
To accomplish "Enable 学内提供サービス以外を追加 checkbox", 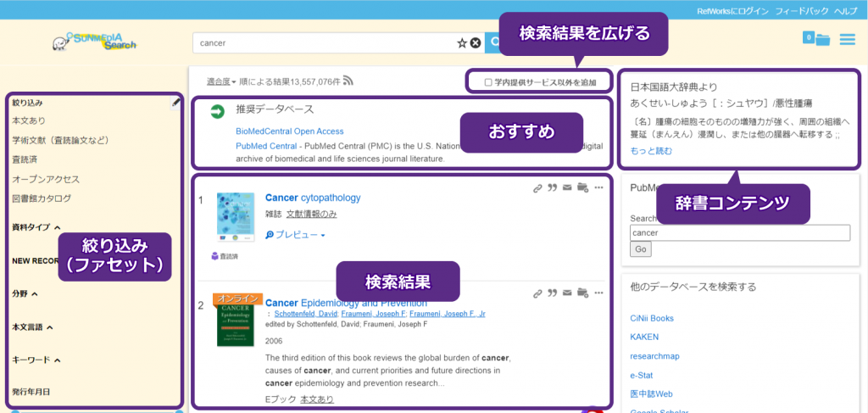I will 488,82.
